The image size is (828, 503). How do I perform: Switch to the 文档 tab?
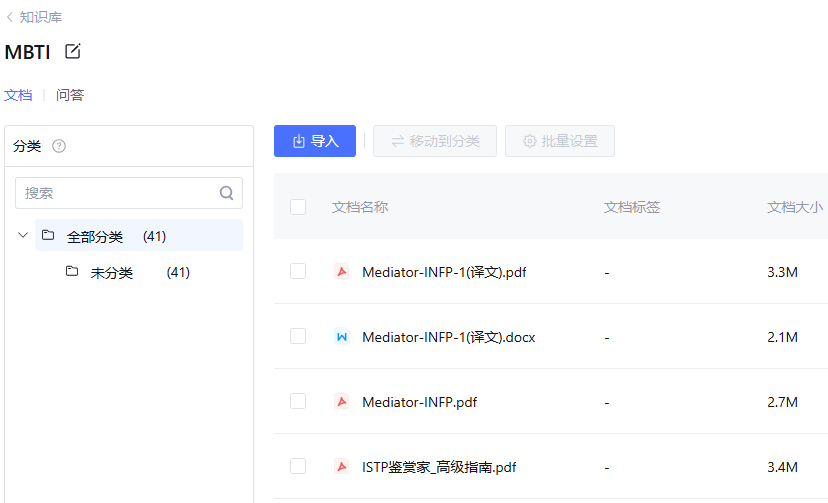(18, 95)
